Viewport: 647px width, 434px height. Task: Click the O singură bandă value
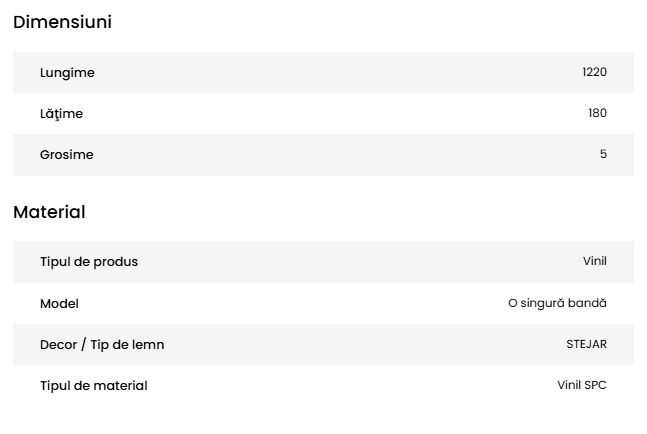pos(557,303)
